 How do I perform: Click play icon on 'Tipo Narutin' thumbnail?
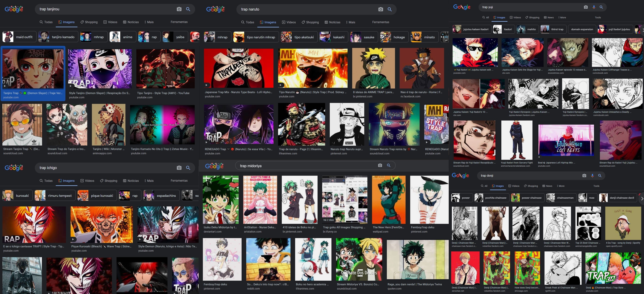coord(280,85)
